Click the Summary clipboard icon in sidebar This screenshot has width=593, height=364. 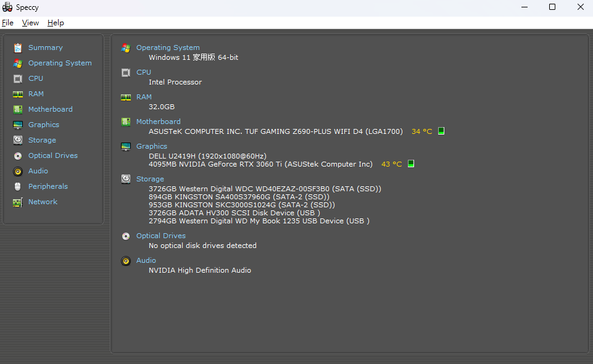coord(18,48)
